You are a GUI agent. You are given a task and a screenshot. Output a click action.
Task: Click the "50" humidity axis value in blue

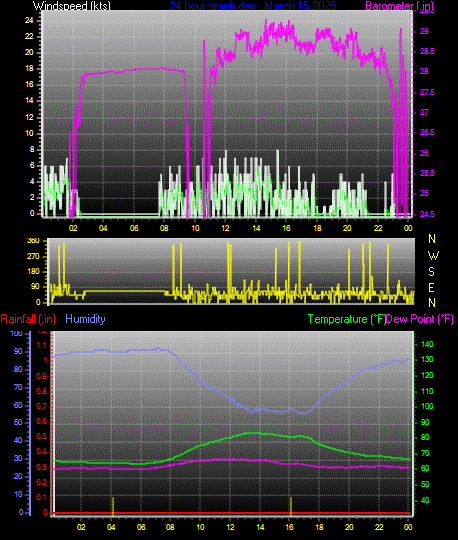(18, 422)
